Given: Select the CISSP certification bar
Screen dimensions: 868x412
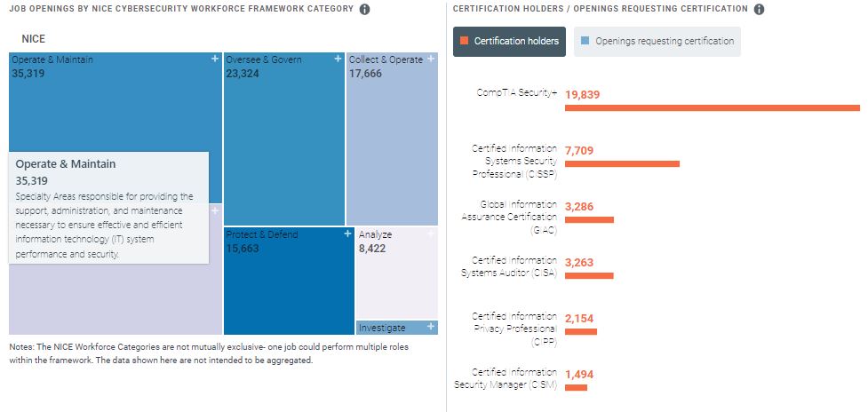Looking at the screenshot, I should click(x=622, y=163).
